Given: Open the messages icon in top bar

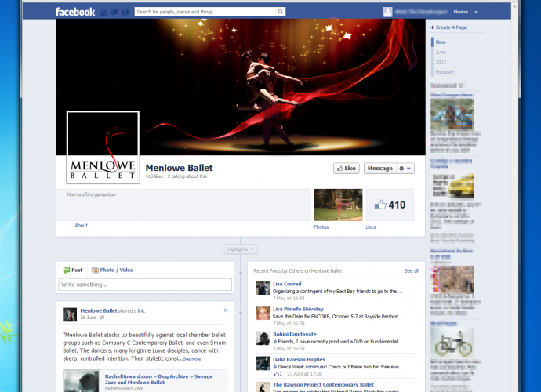Looking at the screenshot, I should (x=114, y=12).
